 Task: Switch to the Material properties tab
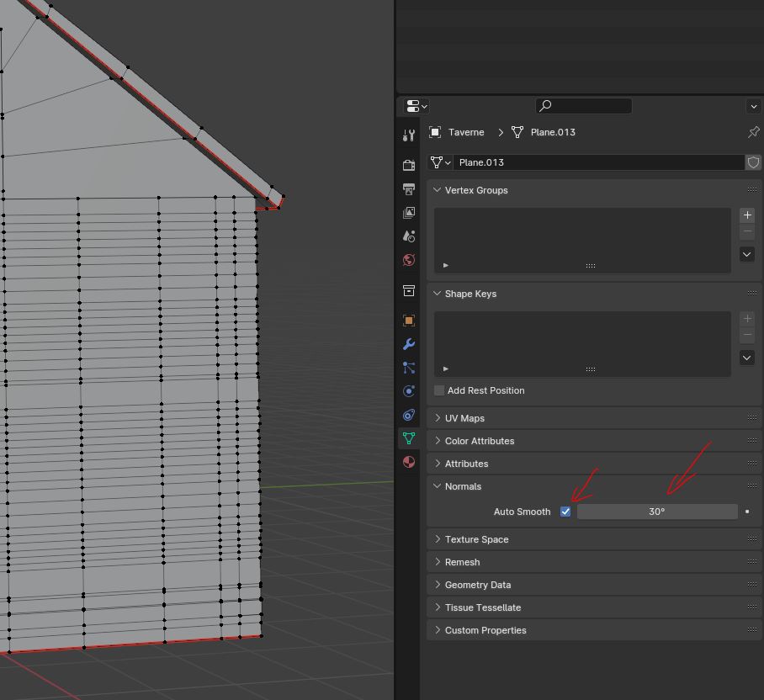[409, 462]
